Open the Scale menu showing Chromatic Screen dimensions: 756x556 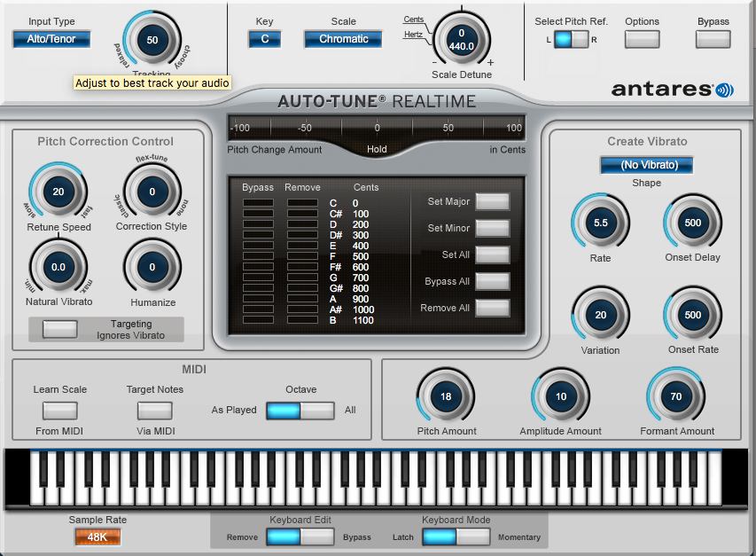(343, 39)
